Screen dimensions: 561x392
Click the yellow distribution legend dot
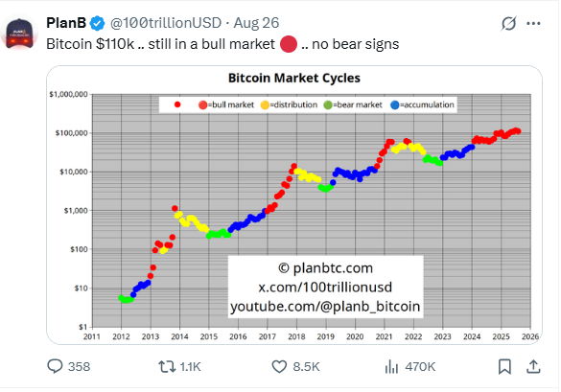265,104
